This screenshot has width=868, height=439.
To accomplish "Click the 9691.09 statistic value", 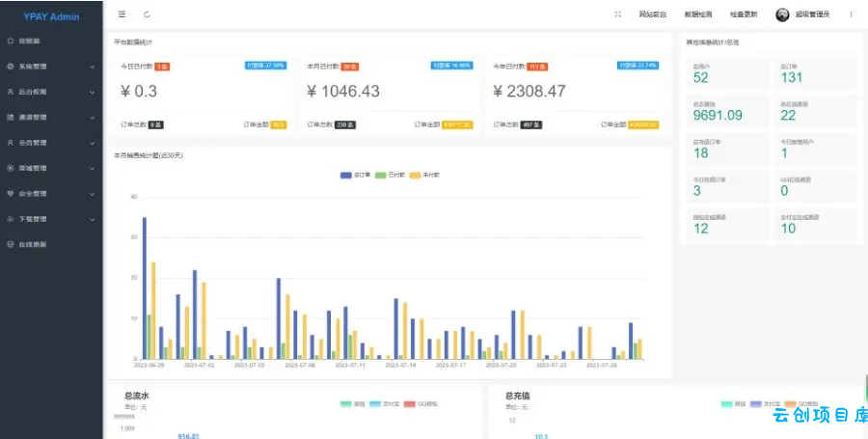I will point(718,115).
